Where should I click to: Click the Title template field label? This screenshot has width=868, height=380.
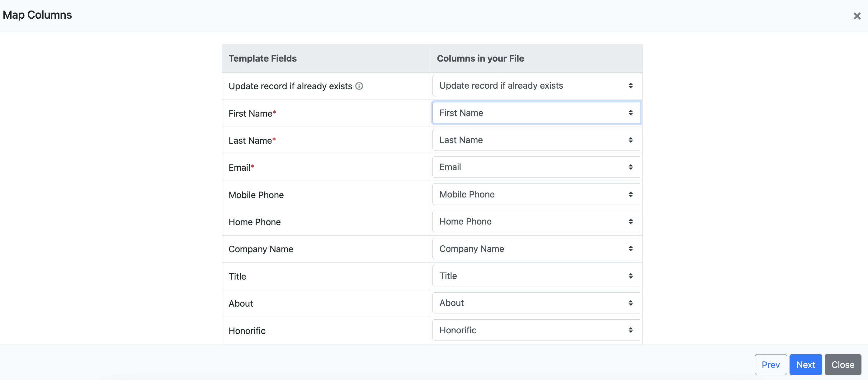[x=237, y=276]
